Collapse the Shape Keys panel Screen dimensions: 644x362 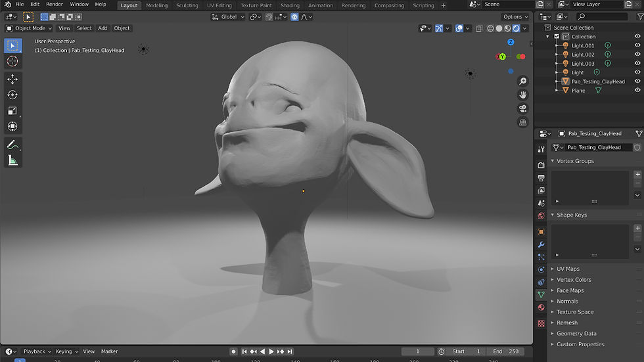pyautogui.click(x=571, y=215)
